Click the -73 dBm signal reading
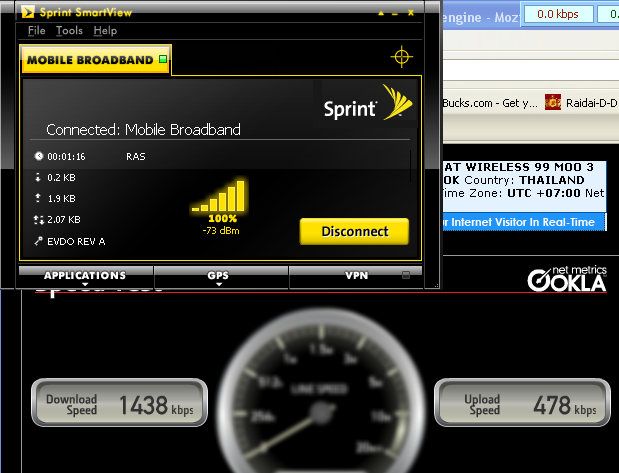619x473 pixels. pyautogui.click(x=221, y=231)
